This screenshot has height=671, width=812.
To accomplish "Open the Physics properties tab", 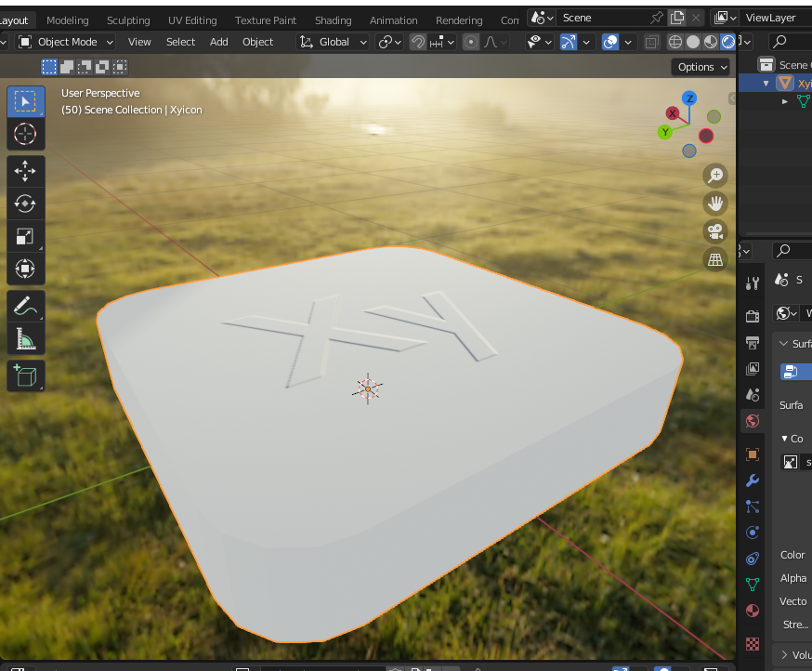I will tap(753, 533).
